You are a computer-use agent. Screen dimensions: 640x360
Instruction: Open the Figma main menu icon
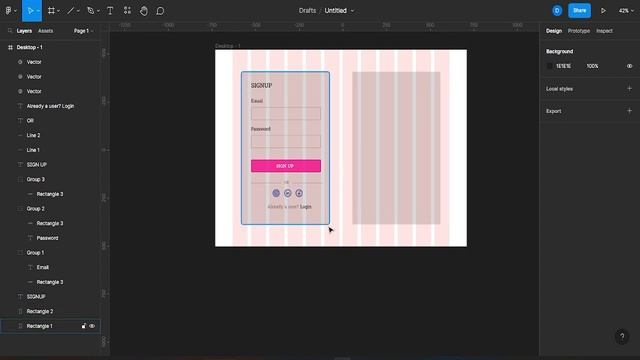[x=8, y=11]
